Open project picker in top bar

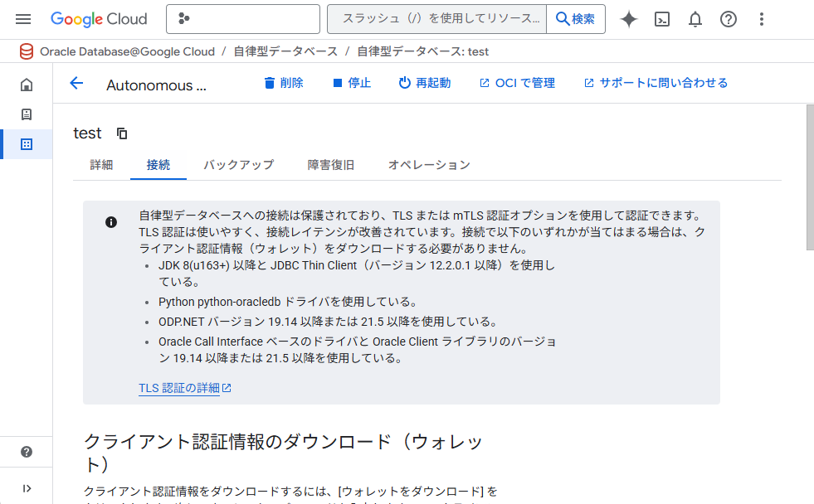(x=242, y=19)
